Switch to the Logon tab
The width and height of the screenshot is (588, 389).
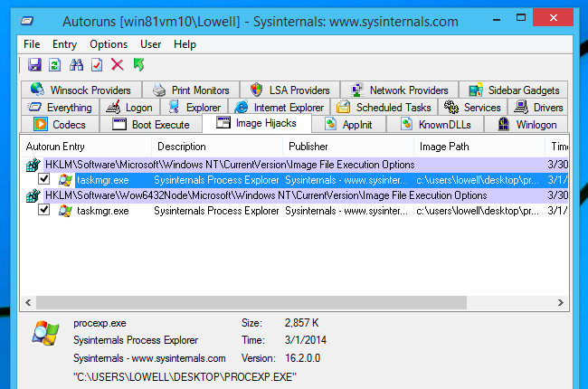point(129,108)
